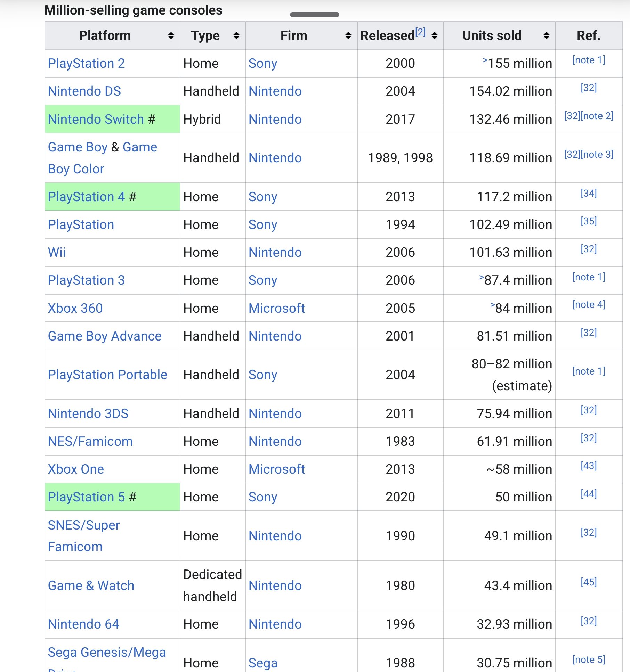
Task: Select the 'Dedicated handheld' type cell
Action: (212, 585)
